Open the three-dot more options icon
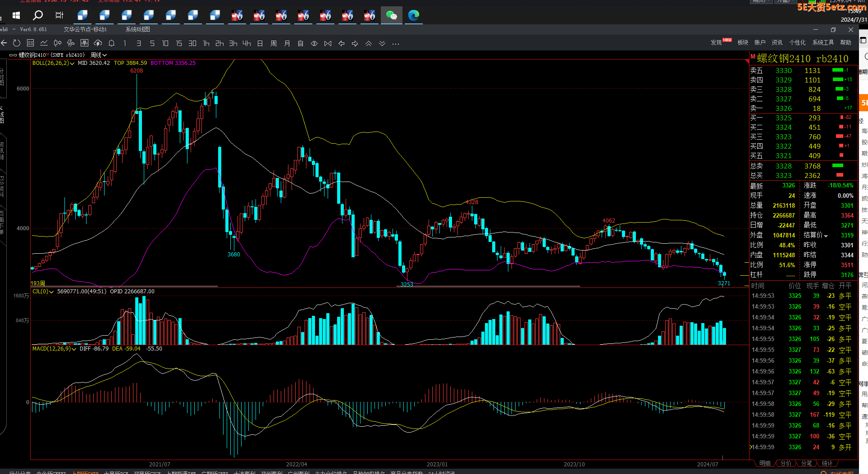 pos(396,44)
